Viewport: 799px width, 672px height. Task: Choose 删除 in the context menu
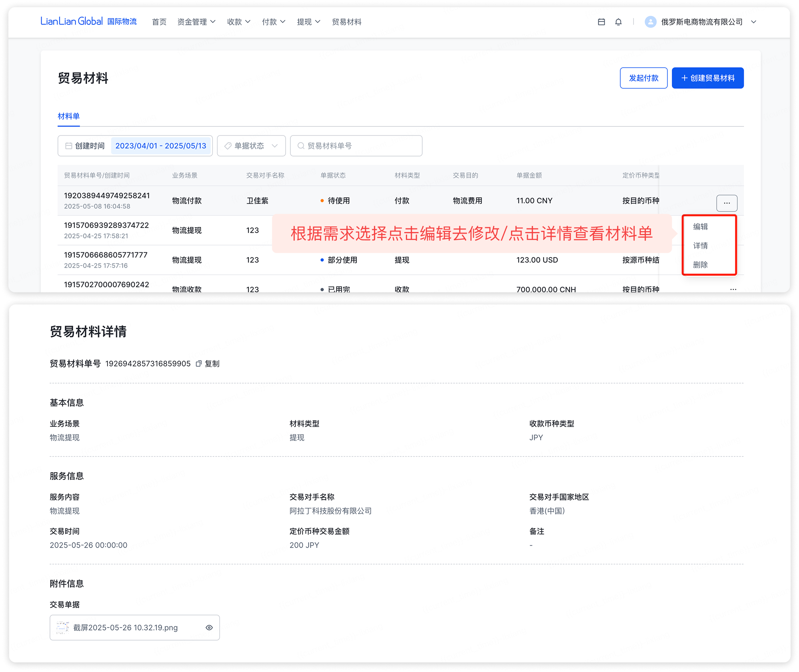700,265
